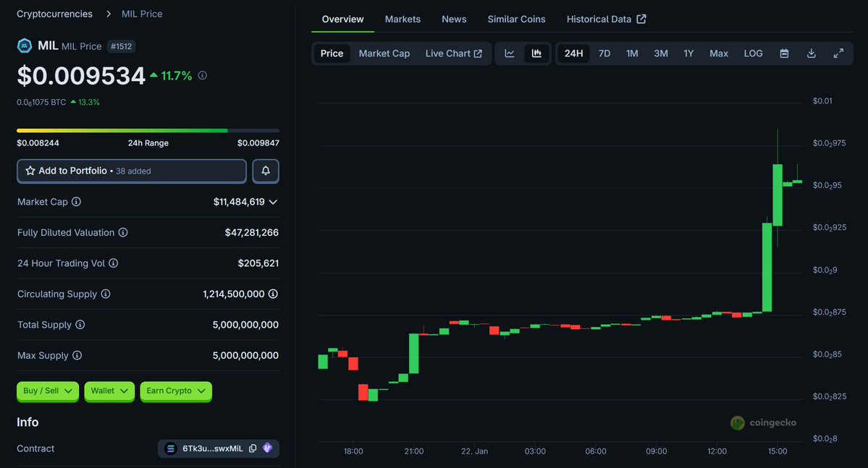Switch chart to Price mode
Viewport: 868px width, 468px height.
pos(332,54)
